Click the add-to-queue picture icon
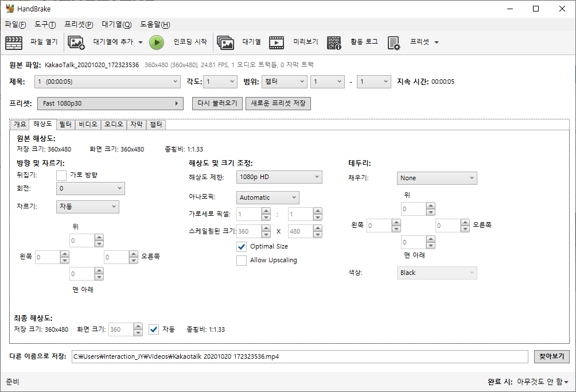This screenshot has width=576, height=392. point(76,42)
